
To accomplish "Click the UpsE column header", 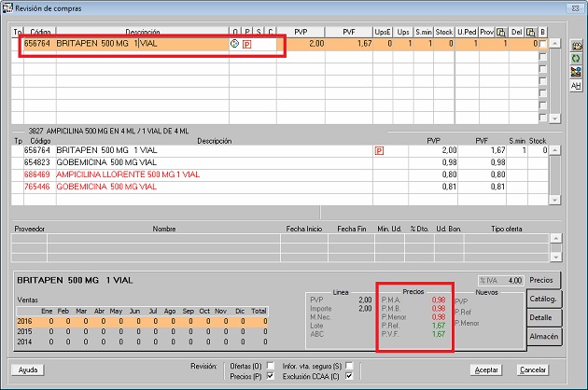I will [383, 33].
